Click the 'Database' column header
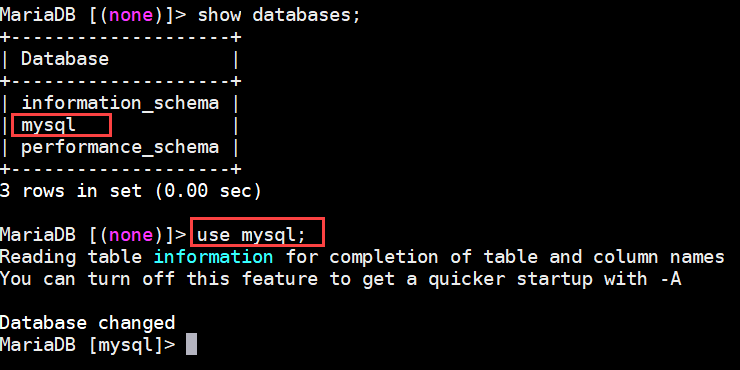This screenshot has width=740, height=370. pyautogui.click(x=65, y=59)
